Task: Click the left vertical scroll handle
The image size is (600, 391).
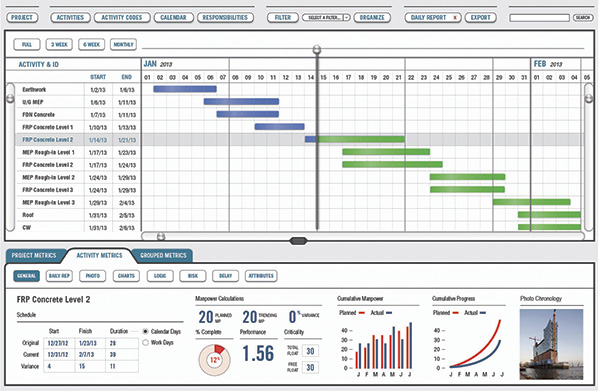Action: point(10,99)
